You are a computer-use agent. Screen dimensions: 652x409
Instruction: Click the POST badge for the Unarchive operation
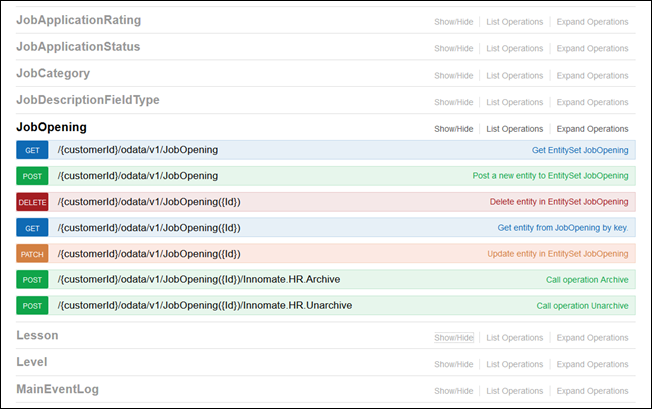click(31, 306)
